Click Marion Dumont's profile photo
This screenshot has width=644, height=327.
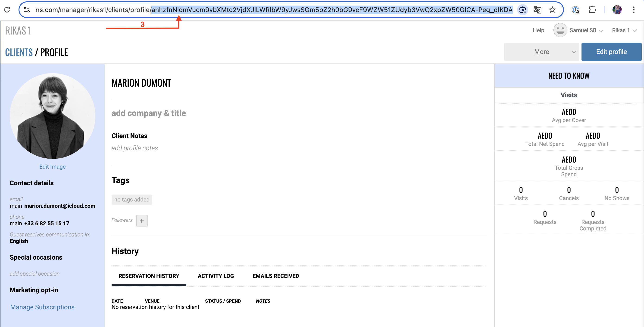click(53, 116)
